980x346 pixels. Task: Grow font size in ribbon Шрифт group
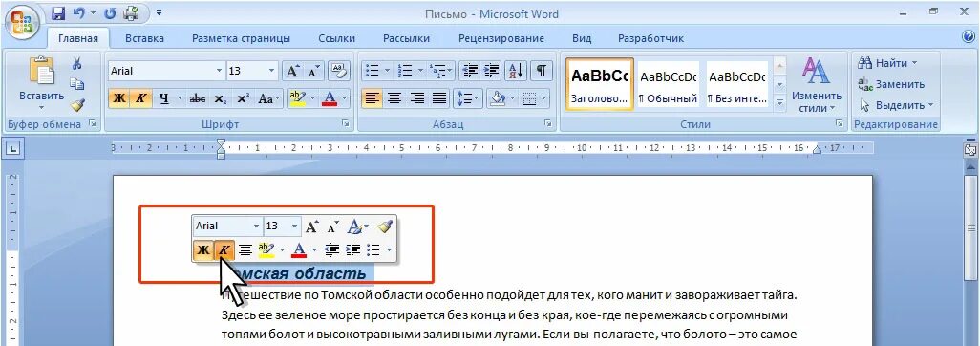pos(292,71)
